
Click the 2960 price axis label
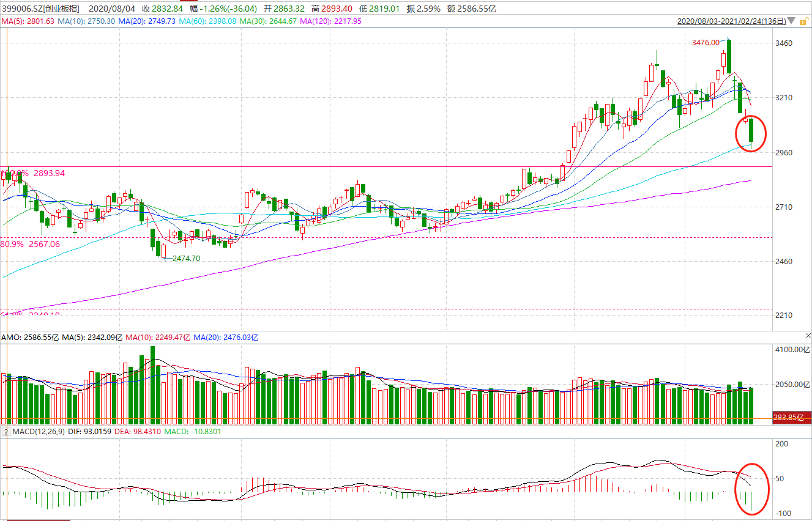[784, 153]
